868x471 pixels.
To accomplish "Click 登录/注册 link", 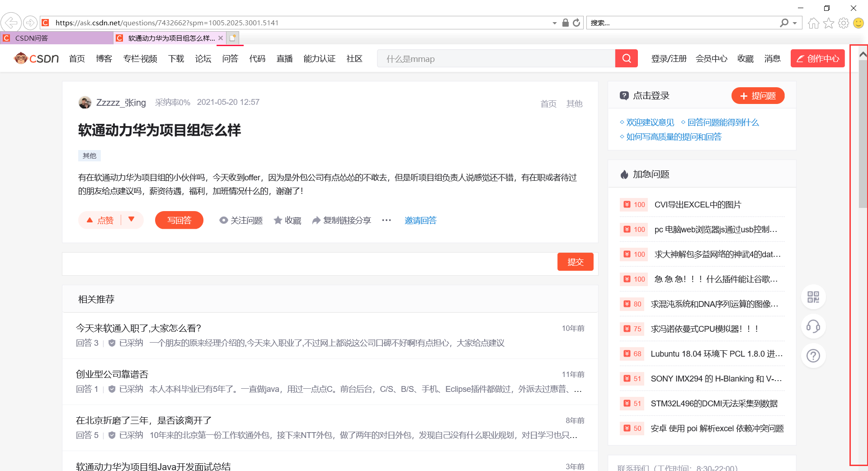I will [669, 58].
